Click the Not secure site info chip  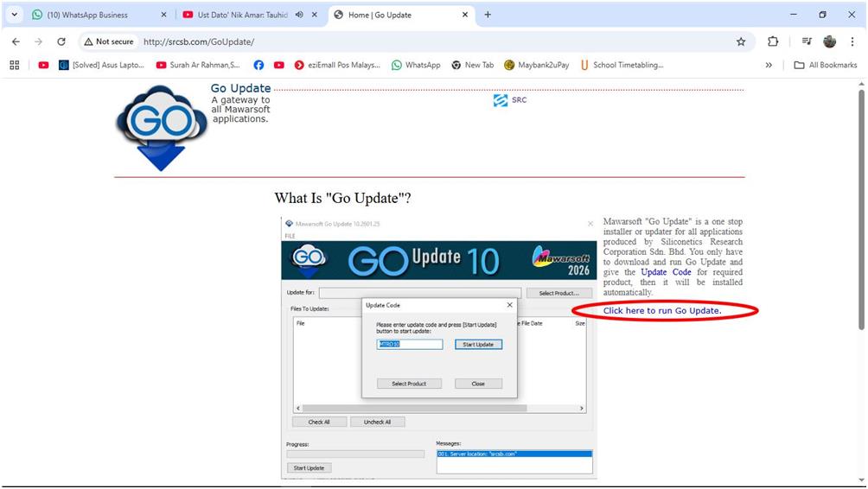pos(109,41)
